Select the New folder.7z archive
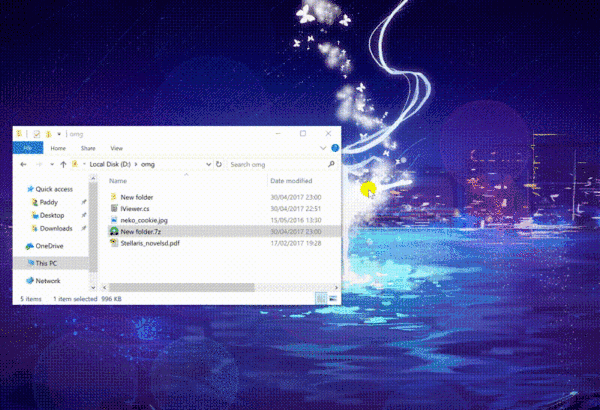The width and height of the screenshot is (600, 410). (x=140, y=232)
